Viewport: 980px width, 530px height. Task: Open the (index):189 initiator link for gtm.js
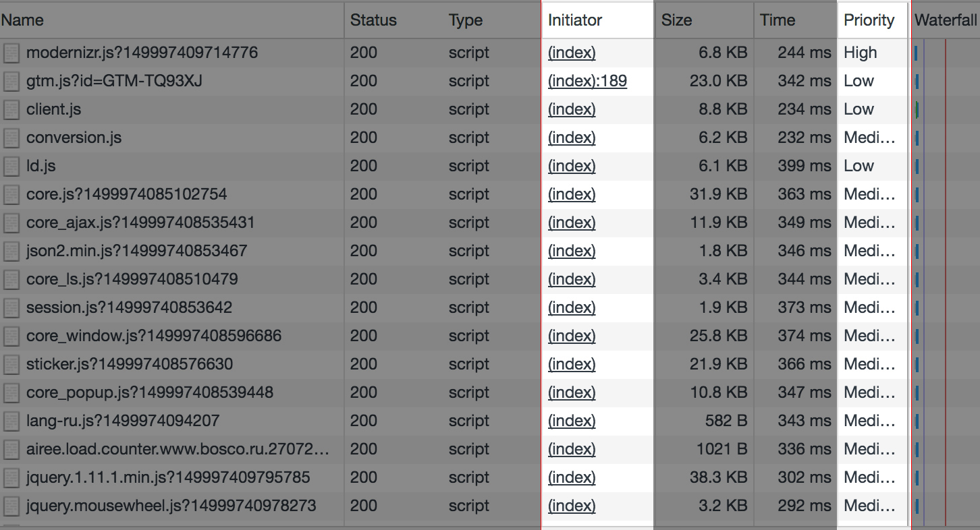(x=587, y=81)
